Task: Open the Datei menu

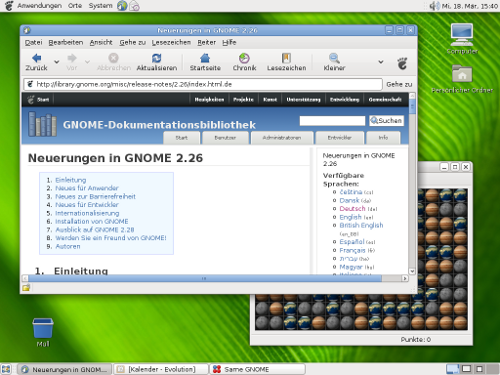Action: click(33, 42)
